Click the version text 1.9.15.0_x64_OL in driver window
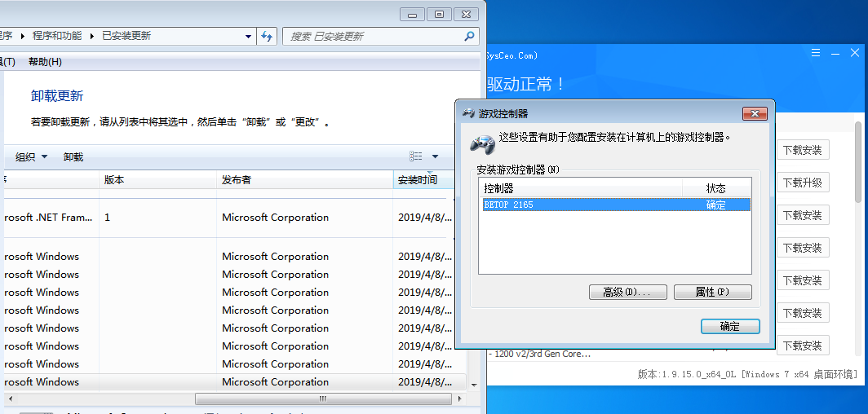868x414 pixels. click(x=701, y=374)
